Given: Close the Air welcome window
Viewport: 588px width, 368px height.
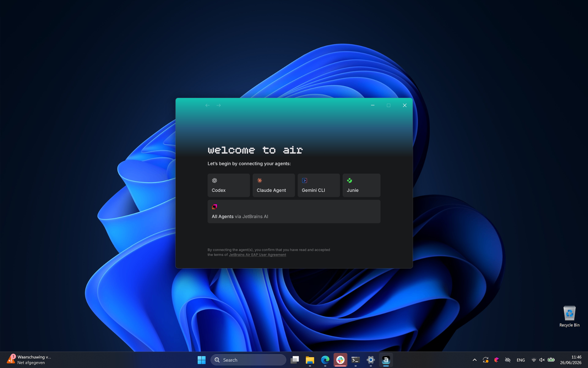Looking at the screenshot, I should 405,105.
